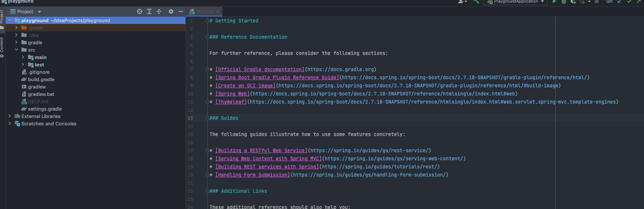Run with Coverage shield icon
The height and width of the screenshot is (209, 644).
tap(573, 1)
